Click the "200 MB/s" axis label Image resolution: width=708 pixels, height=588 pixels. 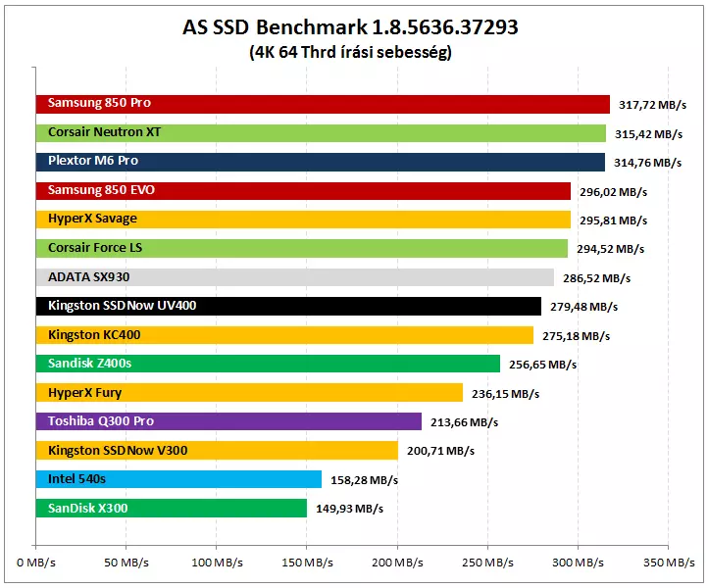tap(397, 563)
